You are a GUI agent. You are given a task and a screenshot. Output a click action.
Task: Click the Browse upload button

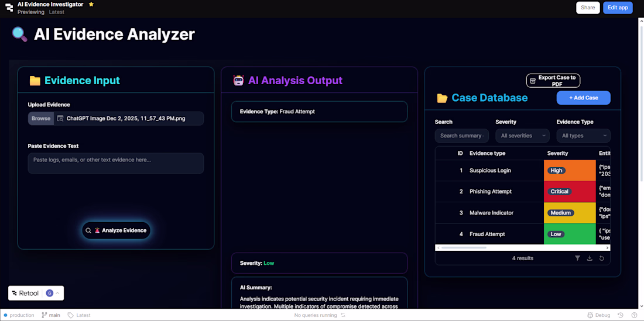click(40, 119)
